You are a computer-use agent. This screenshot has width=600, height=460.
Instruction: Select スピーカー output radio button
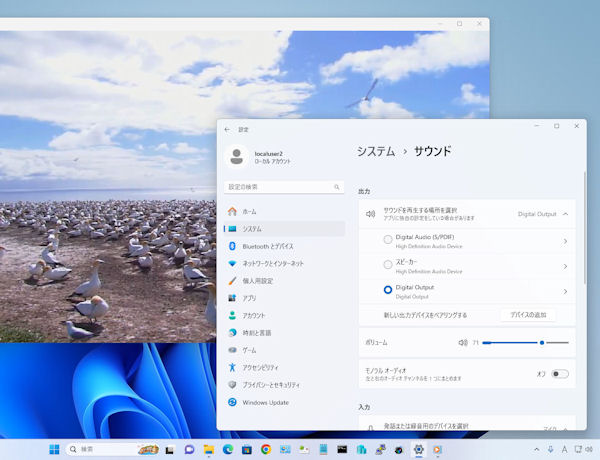point(388,264)
